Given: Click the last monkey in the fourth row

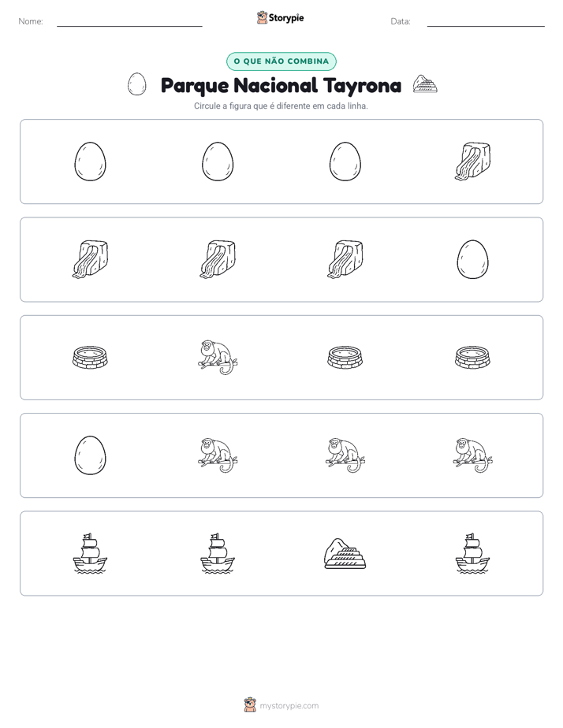Looking at the screenshot, I should pos(472,455).
